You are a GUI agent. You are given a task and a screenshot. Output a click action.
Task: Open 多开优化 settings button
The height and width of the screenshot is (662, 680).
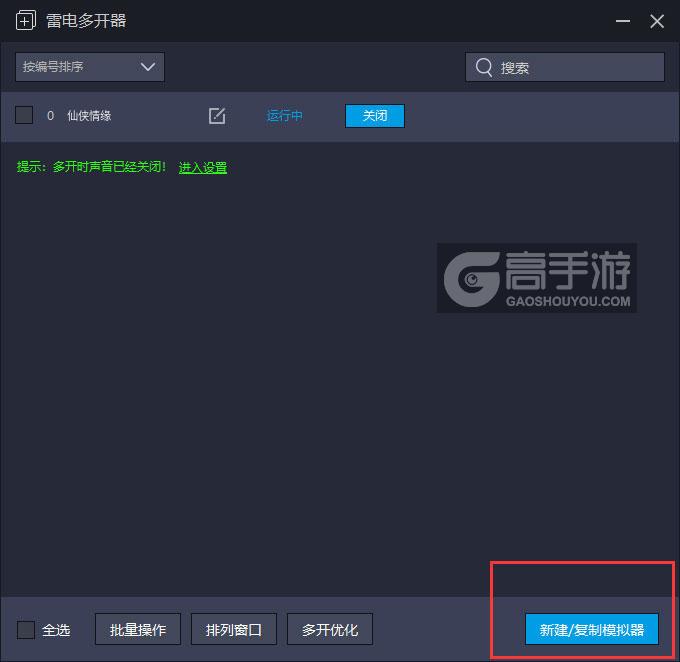coord(330,629)
